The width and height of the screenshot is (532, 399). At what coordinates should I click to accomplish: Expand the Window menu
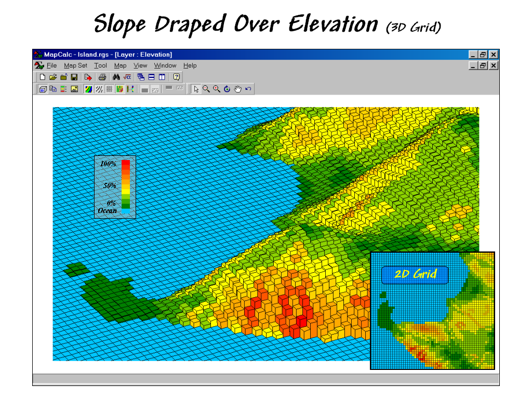tap(165, 65)
